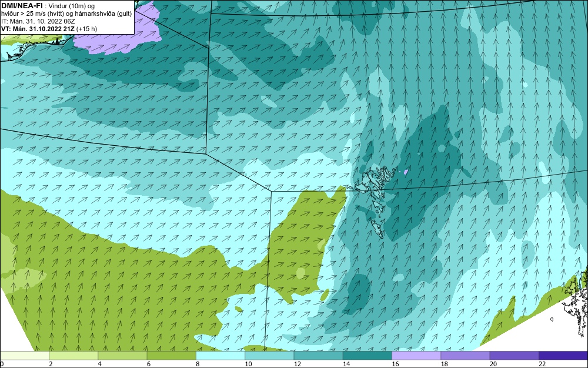Click the 'Vindur (10m) og' label
588x368 pixels.
72,6
